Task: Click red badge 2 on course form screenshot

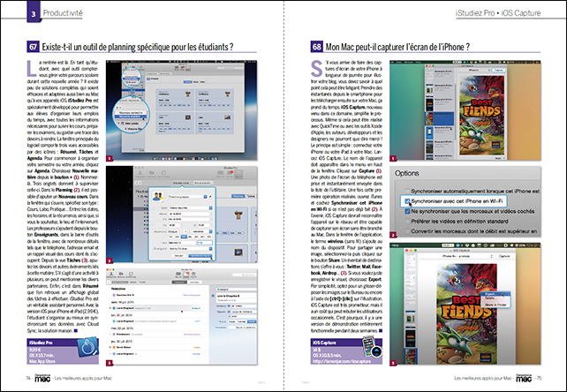Action: click(x=109, y=263)
